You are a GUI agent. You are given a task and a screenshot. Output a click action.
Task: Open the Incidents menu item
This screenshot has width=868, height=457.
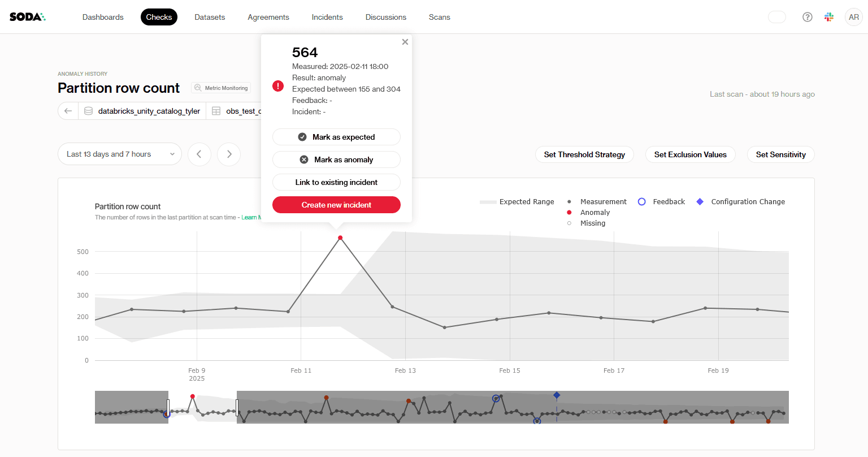pyautogui.click(x=327, y=17)
